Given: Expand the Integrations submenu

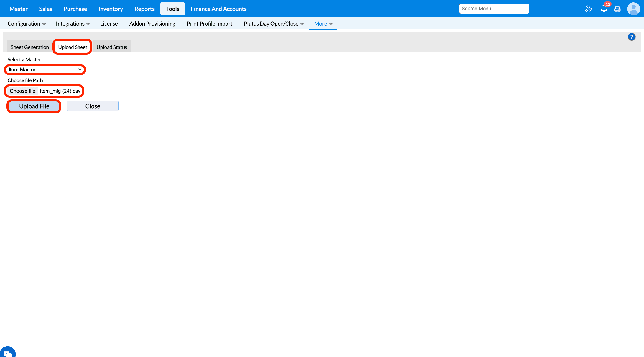Looking at the screenshot, I should [x=73, y=24].
